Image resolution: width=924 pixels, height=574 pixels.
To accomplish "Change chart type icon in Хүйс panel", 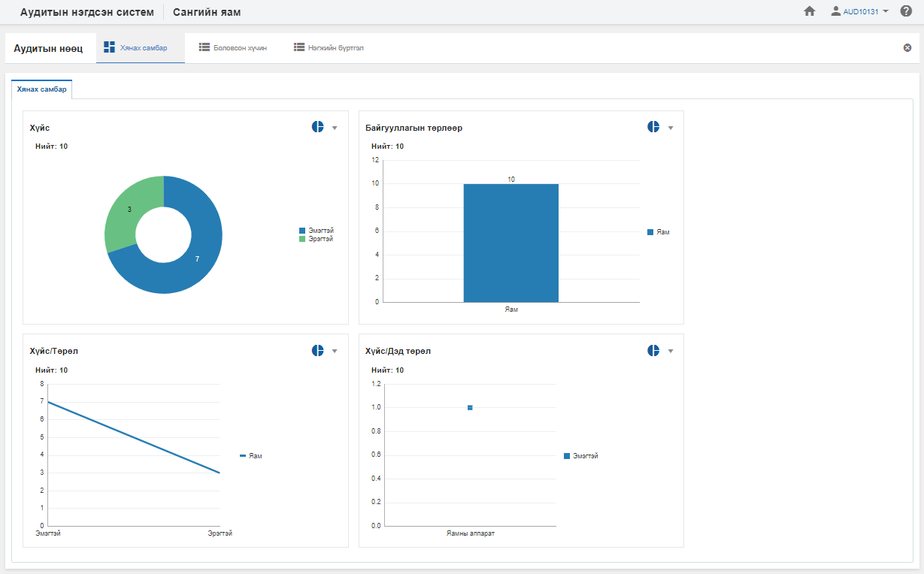I will point(317,127).
